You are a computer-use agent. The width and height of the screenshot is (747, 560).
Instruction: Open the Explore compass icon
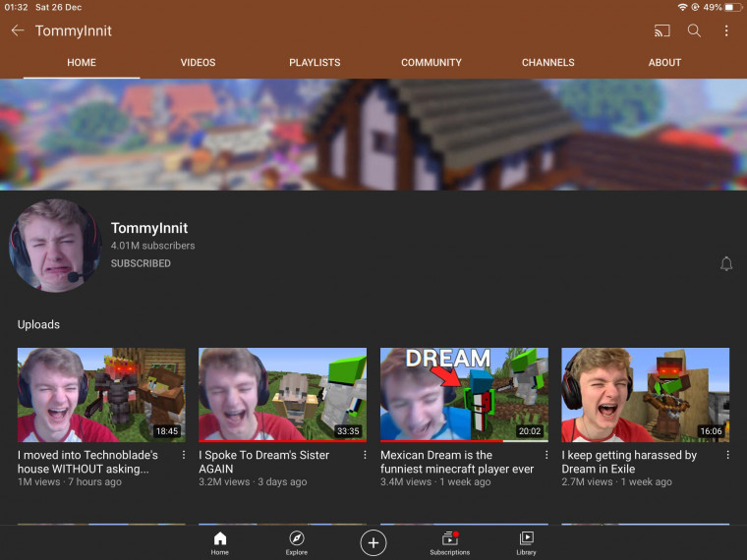pos(297,542)
